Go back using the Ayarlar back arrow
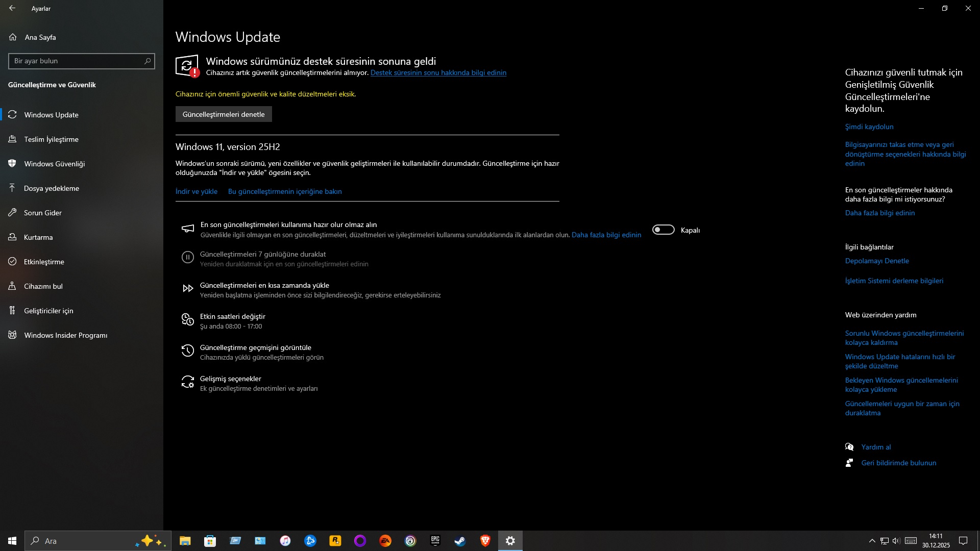 pos(12,8)
